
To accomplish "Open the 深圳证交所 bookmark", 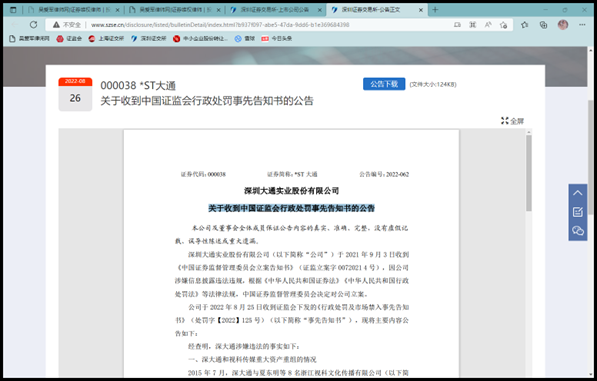I will pyautogui.click(x=148, y=38).
